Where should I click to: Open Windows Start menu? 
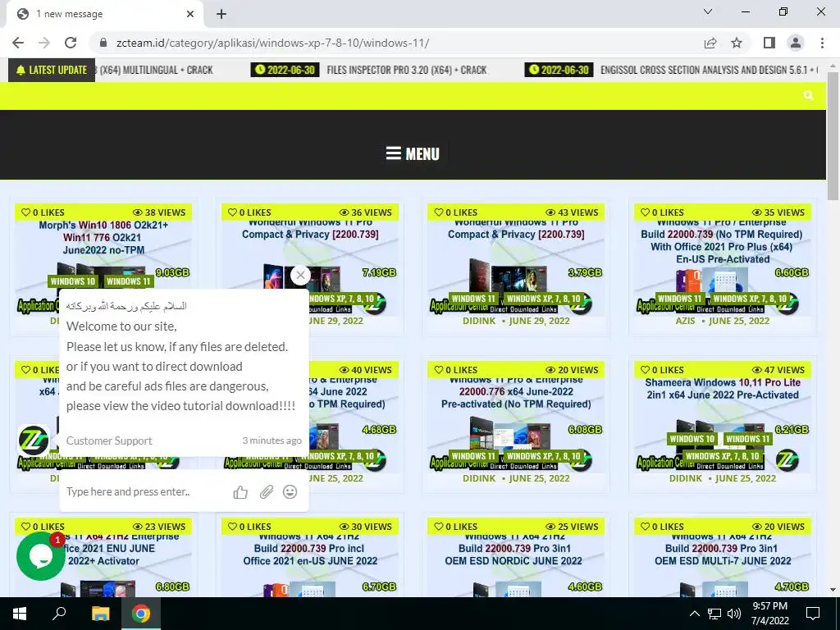coord(20,614)
